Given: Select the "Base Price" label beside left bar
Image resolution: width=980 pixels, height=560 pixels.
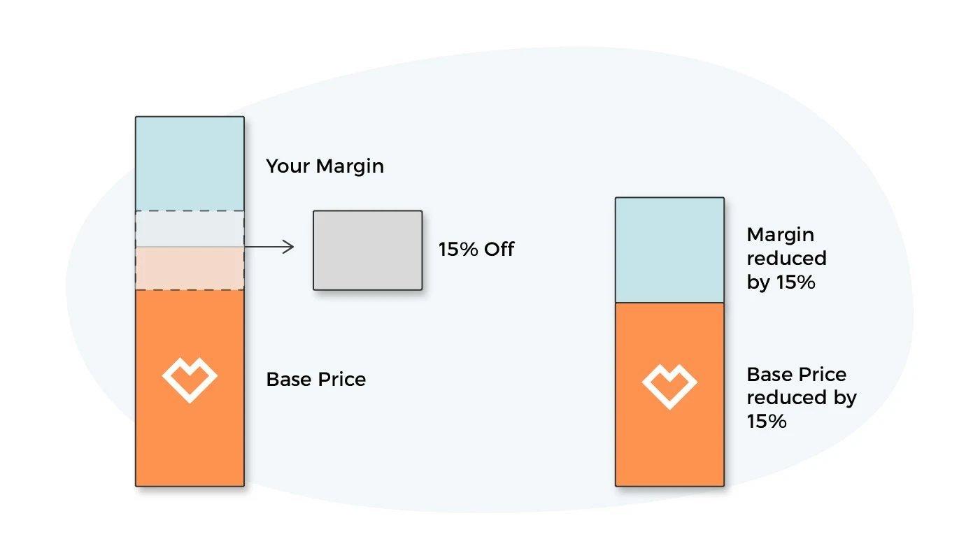Looking at the screenshot, I should tap(316, 380).
